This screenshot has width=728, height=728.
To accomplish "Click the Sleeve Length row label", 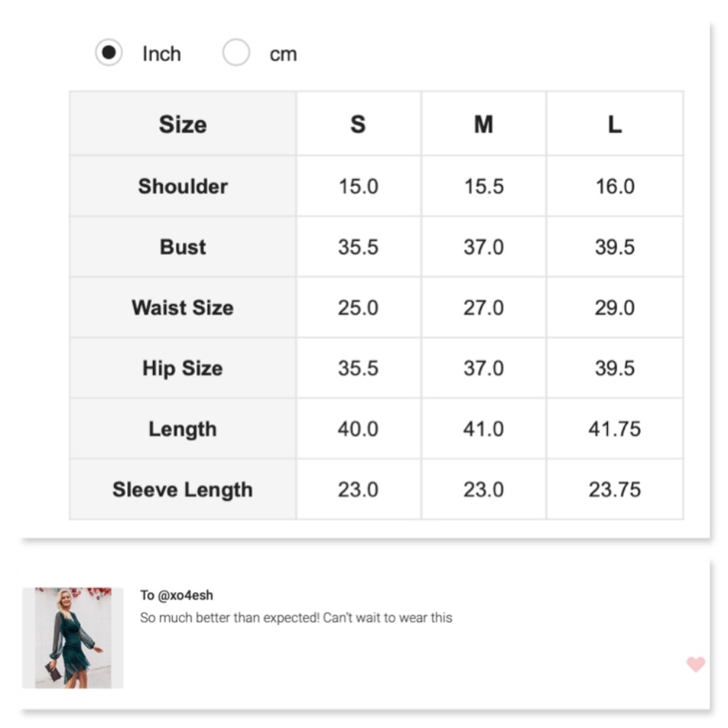I will 183,489.
